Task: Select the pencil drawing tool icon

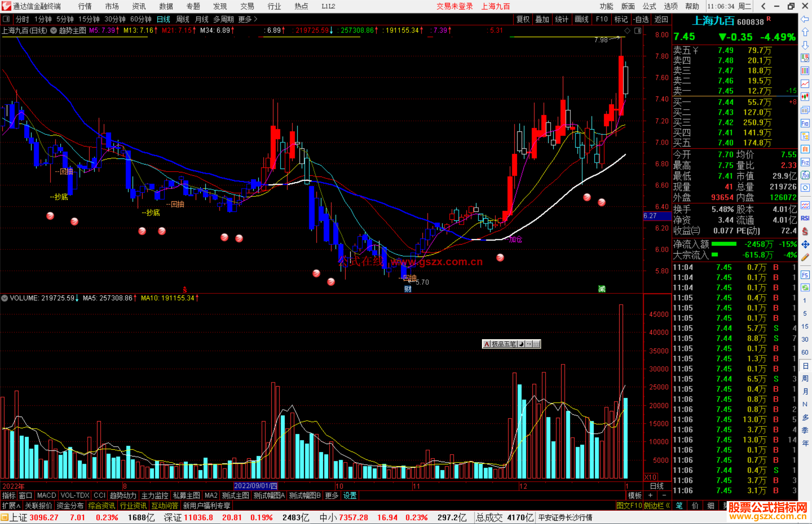Action: (805, 257)
